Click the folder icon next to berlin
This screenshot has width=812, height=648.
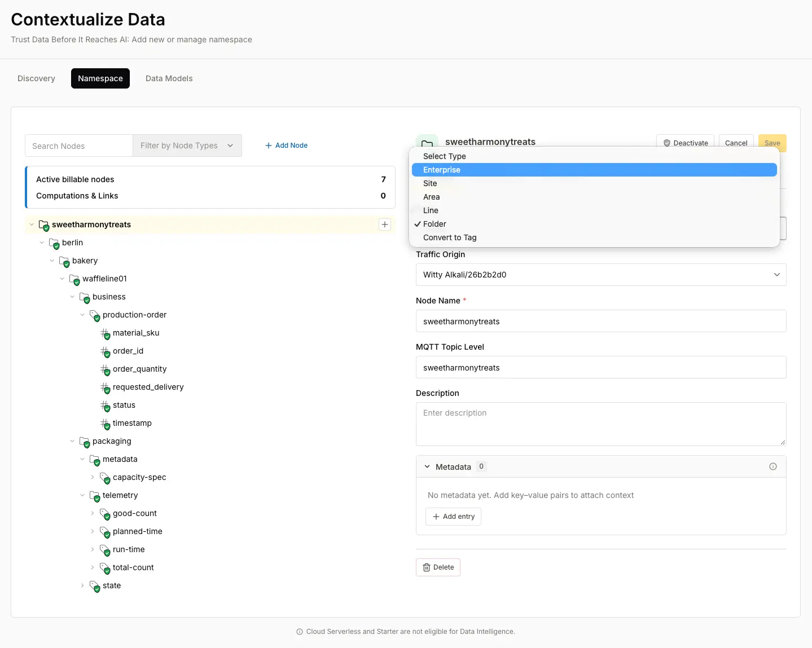(x=54, y=243)
